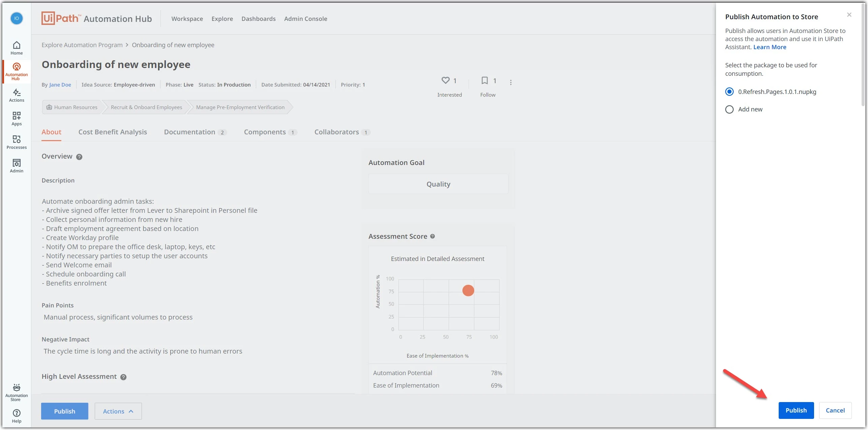The height and width of the screenshot is (430, 868).
Task: Go to Explore Automation Program breadcrumb
Action: point(82,45)
